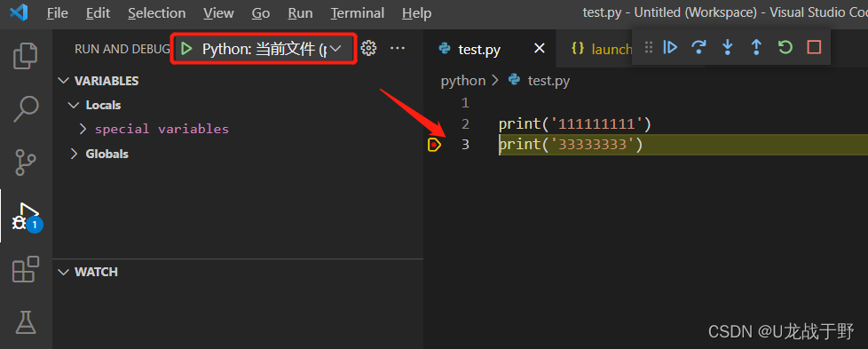Toggle the breakpoint on line 3
The width and height of the screenshot is (868, 349).
(435, 145)
